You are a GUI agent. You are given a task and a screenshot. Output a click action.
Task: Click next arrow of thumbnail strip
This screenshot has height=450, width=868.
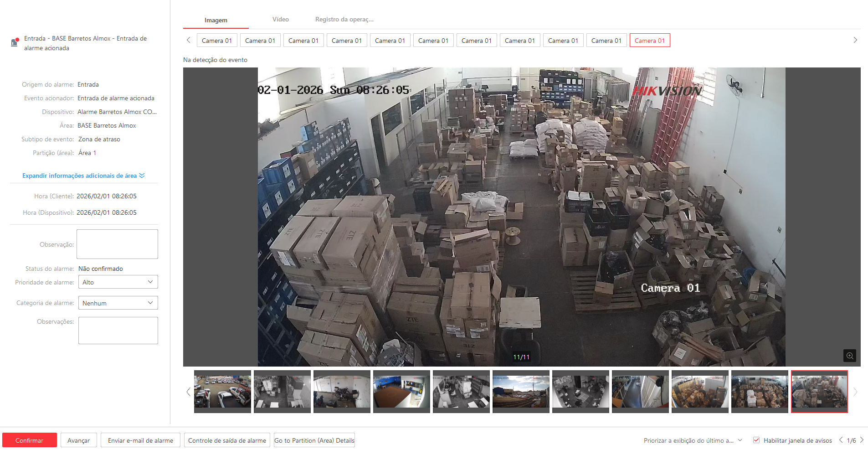pos(855,392)
